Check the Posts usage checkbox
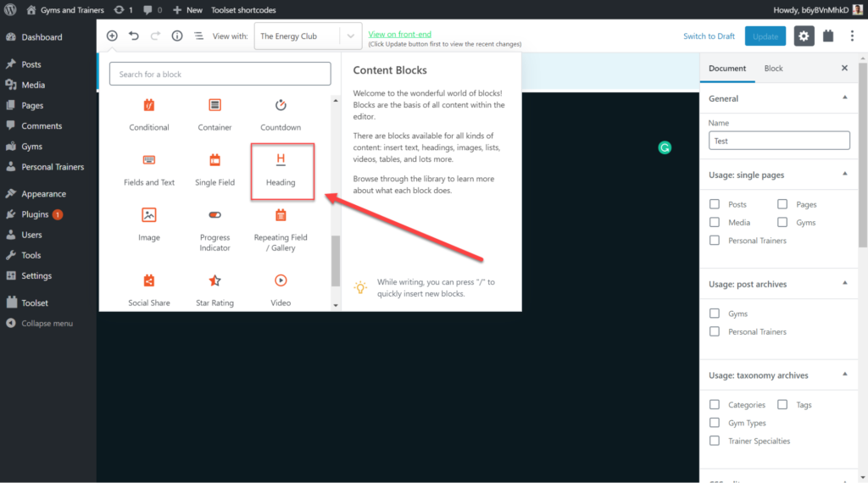This screenshot has height=483, width=868. (x=715, y=204)
